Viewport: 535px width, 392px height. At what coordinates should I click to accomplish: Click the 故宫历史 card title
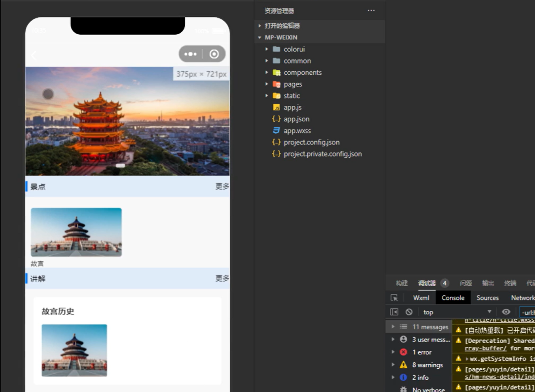click(x=58, y=311)
